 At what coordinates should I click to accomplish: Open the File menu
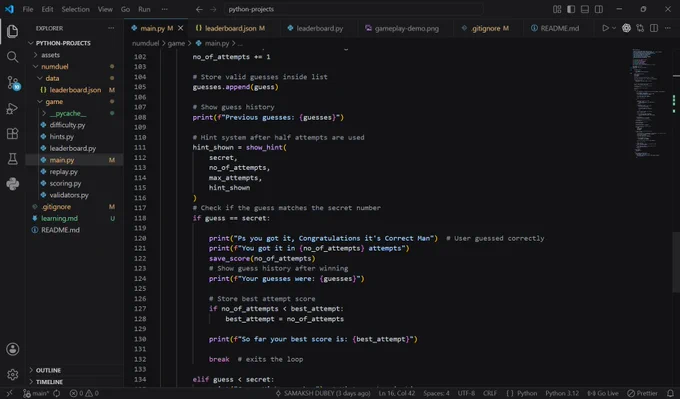point(28,9)
